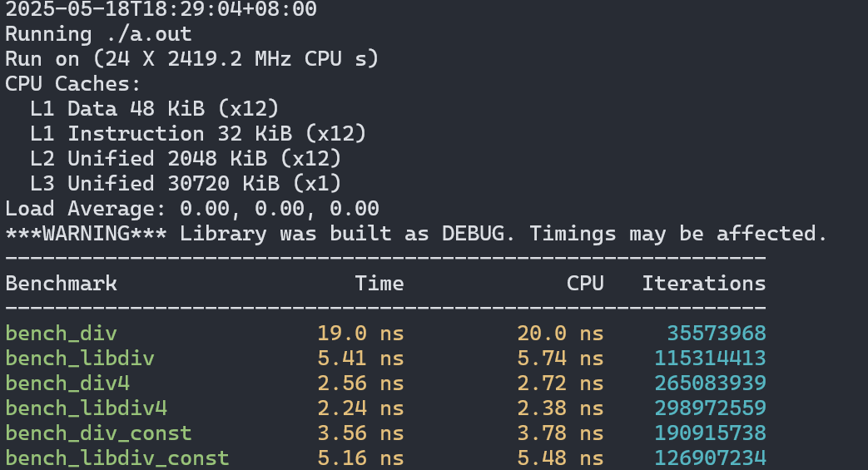Click the 'L1 Data 48 KiB' line
The height and width of the screenshot is (470, 868).
[x=154, y=109]
